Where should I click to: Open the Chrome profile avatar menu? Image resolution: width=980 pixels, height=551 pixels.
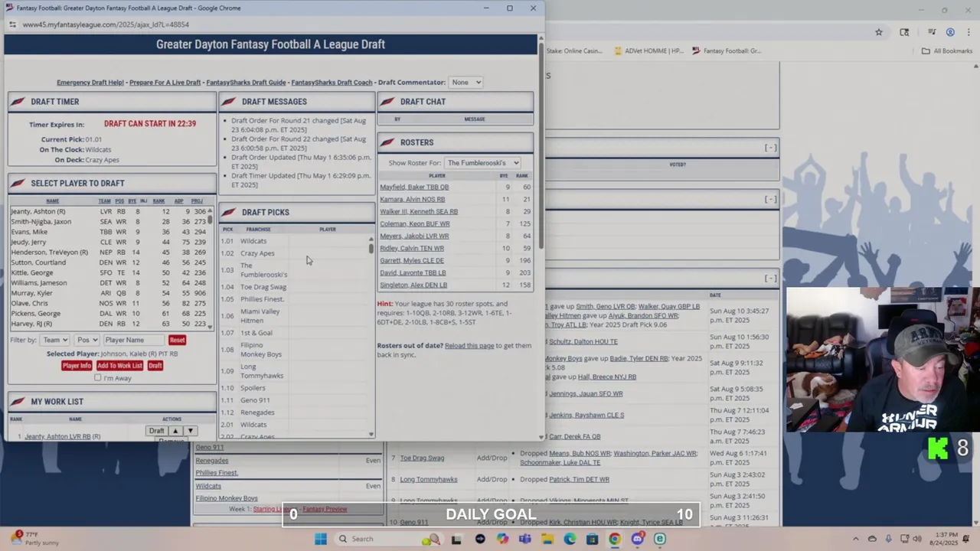[x=950, y=32]
